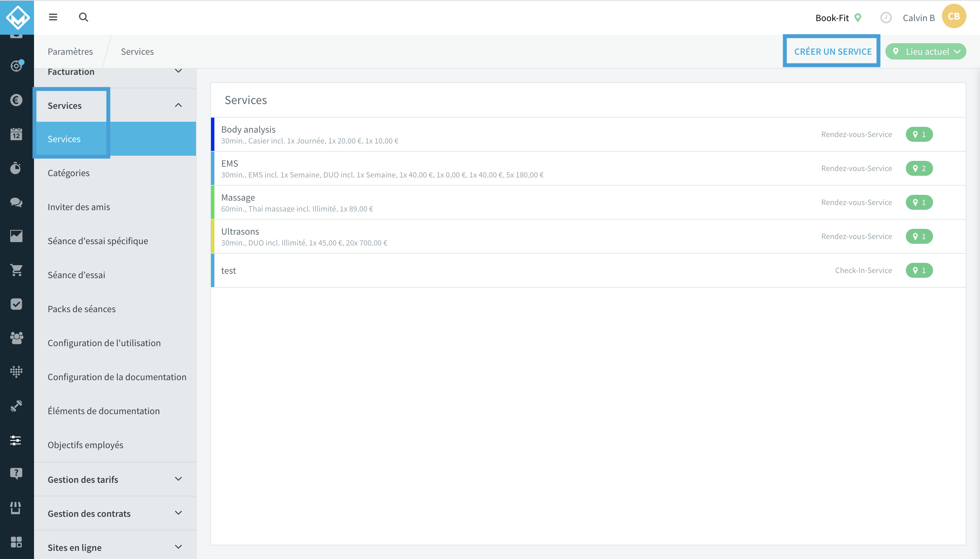Viewport: 980px width, 559px height.
Task: Click the CB user avatar
Action: pyautogui.click(x=953, y=17)
